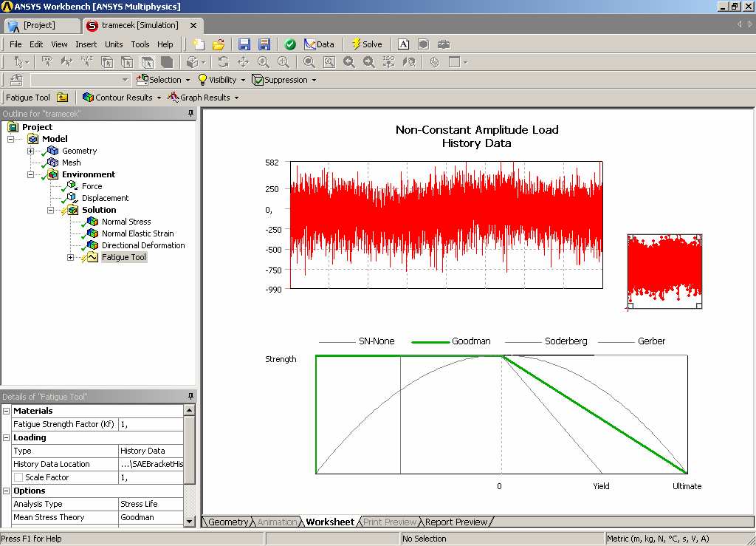Switch to the Report Preview tab

(x=456, y=522)
